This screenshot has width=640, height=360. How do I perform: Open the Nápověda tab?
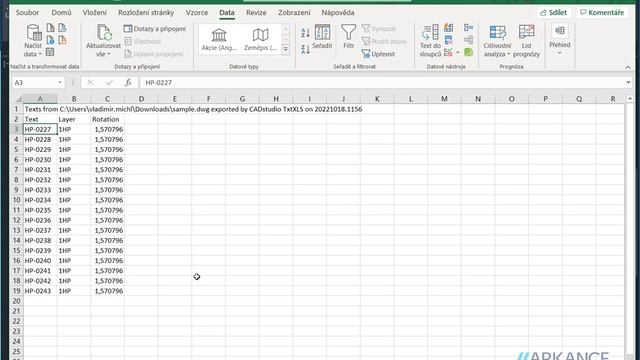(x=338, y=13)
